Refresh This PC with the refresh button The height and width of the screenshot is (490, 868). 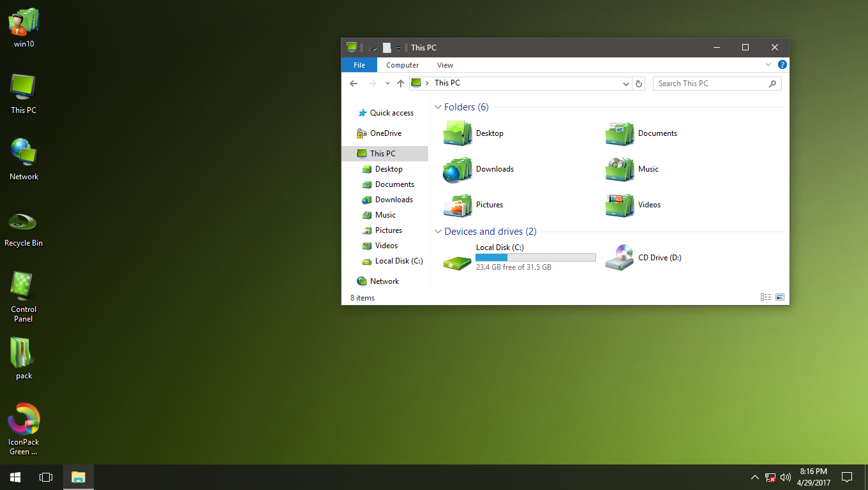coord(639,83)
